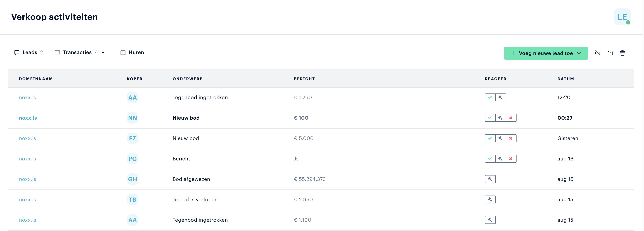Image resolution: width=644 pixels, height=231 pixels.
Task: Click the 'Nieuw bod' subject in bold row
Action: [x=186, y=118]
